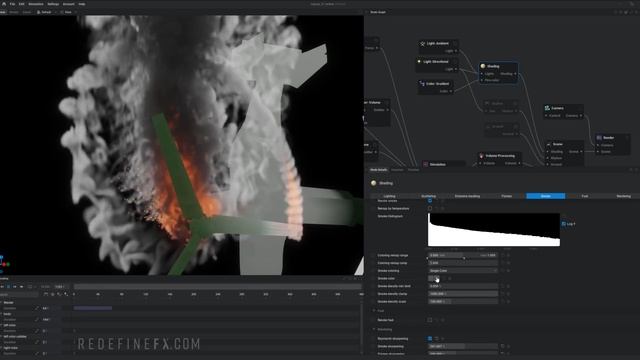640x360 pixels.
Task: Adjust the Smoke dithering slider
Action: [463, 346]
